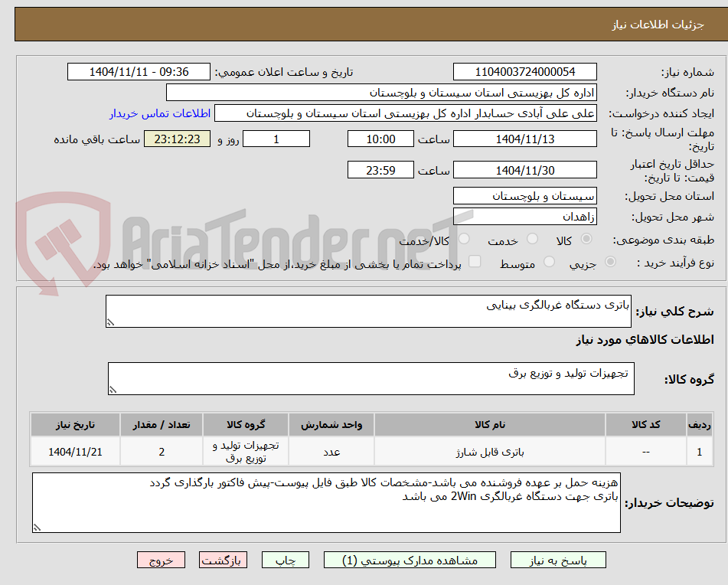This screenshot has width=728, height=585.
Task: Click the پاسخ به نیاز button
Action: coord(558,560)
